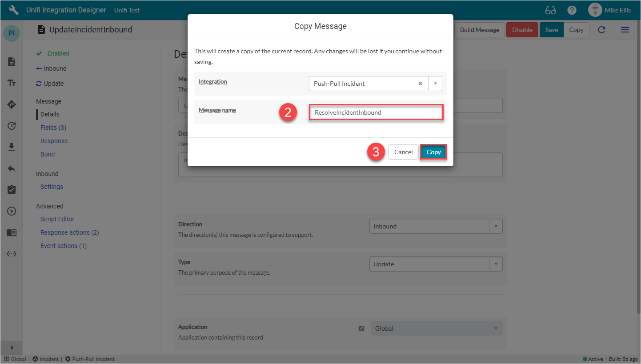Screen dimensions: 641x364
Task: Click the code brackets icon in the sidebar
Action: point(11,254)
